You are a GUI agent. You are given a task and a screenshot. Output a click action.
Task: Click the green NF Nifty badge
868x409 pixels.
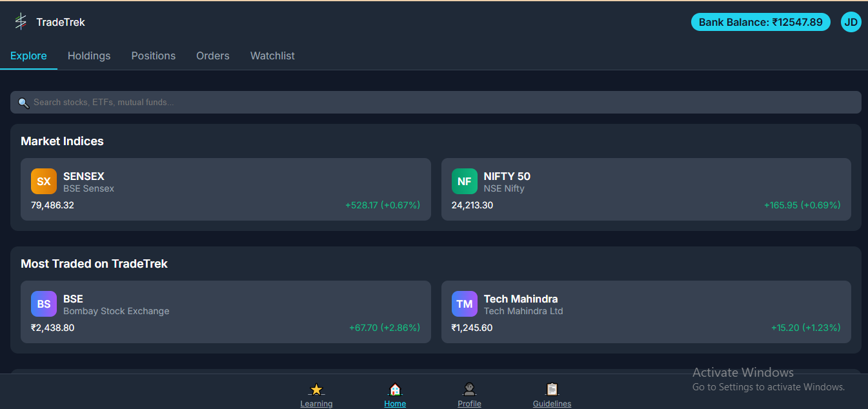point(465,181)
